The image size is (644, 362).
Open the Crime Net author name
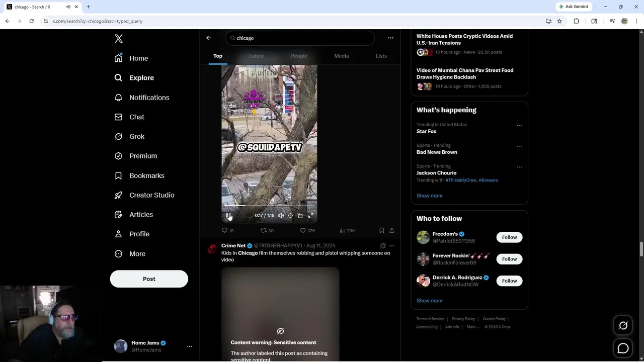(x=233, y=246)
